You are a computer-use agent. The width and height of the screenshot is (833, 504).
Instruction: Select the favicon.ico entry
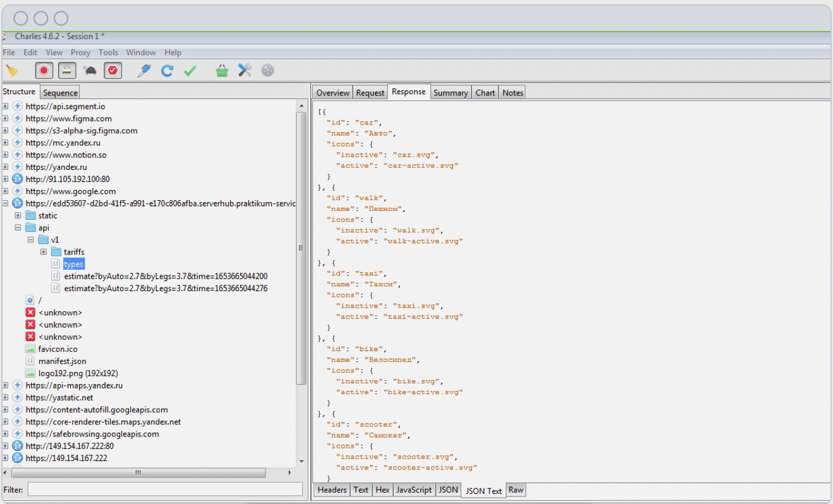click(x=58, y=349)
